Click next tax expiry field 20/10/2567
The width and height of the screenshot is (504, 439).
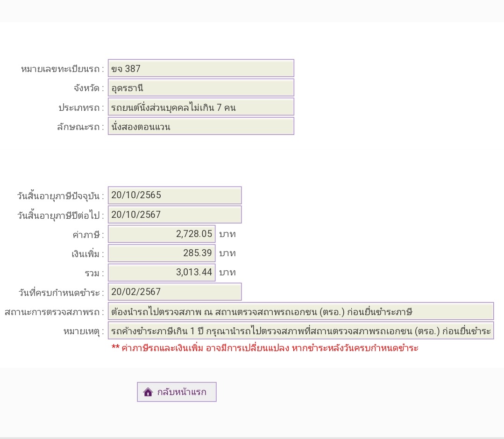point(175,215)
